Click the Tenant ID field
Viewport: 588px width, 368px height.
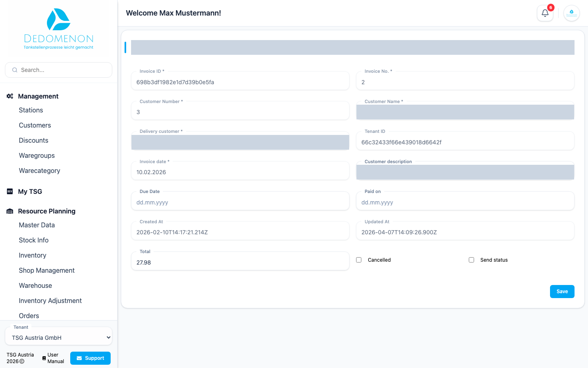pos(465,141)
